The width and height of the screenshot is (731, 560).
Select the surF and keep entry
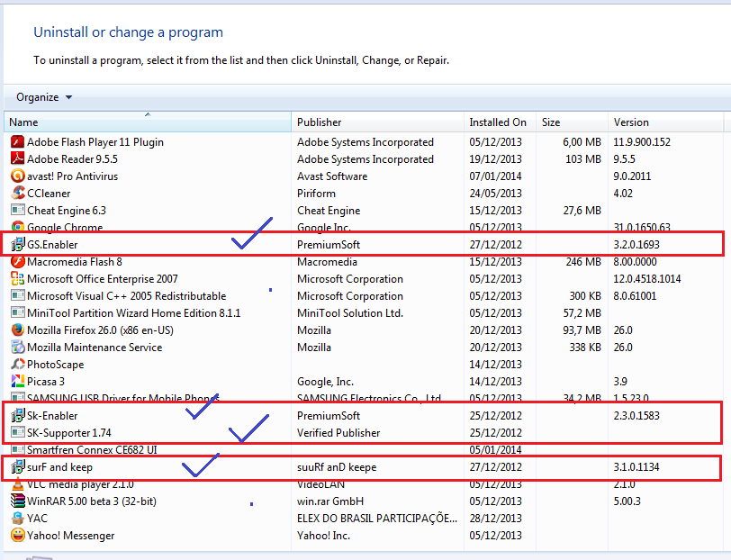(x=59, y=466)
